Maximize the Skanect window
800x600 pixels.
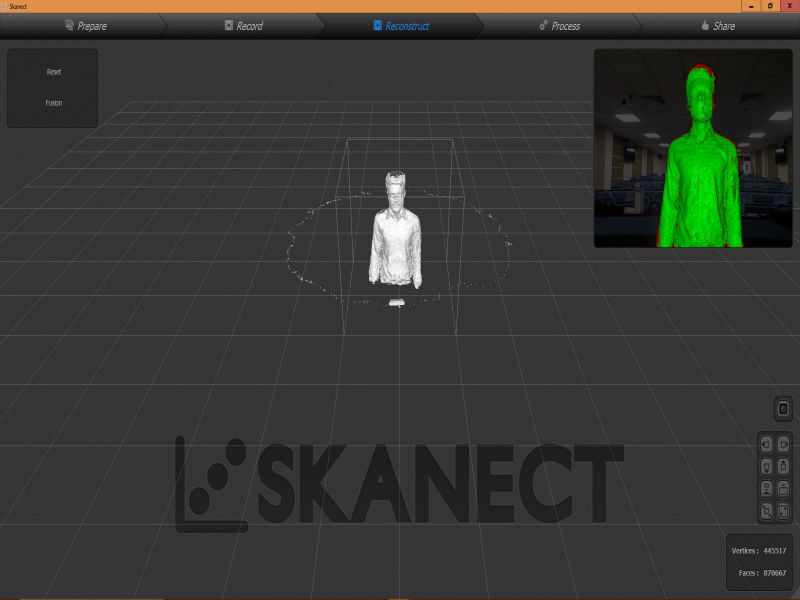770,6
